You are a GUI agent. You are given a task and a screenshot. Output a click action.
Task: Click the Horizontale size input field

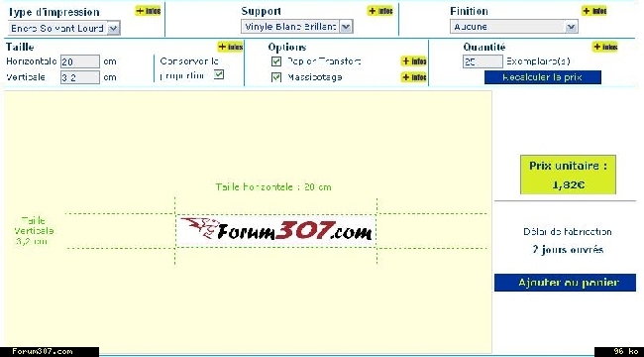click(80, 61)
